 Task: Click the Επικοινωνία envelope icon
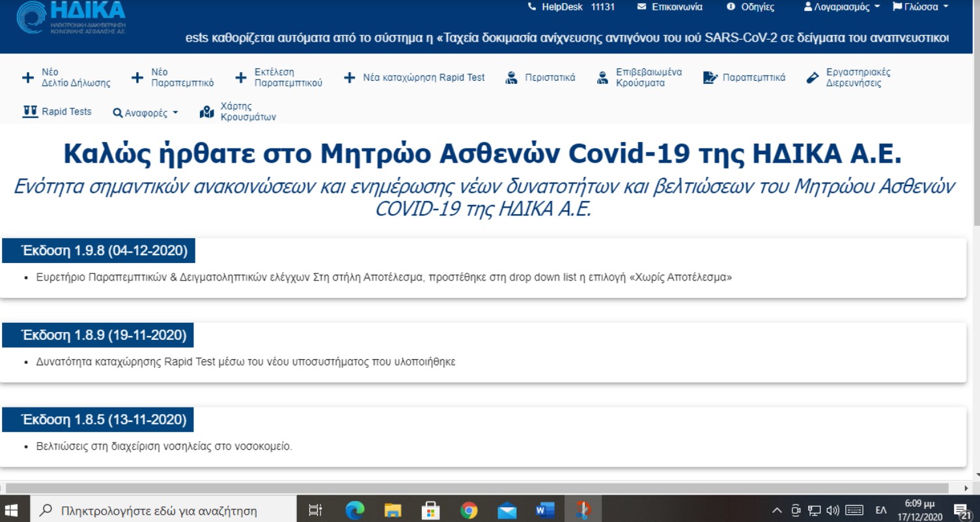coord(641,7)
